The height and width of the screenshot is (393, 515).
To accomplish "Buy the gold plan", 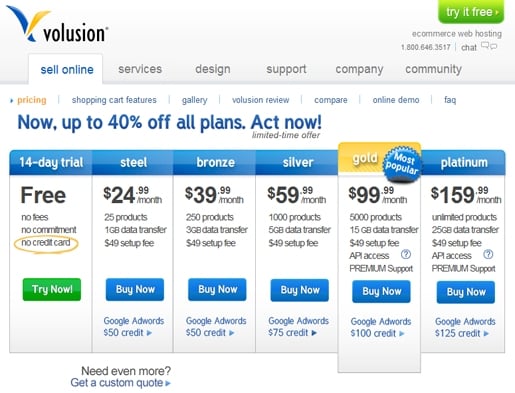I will (381, 292).
